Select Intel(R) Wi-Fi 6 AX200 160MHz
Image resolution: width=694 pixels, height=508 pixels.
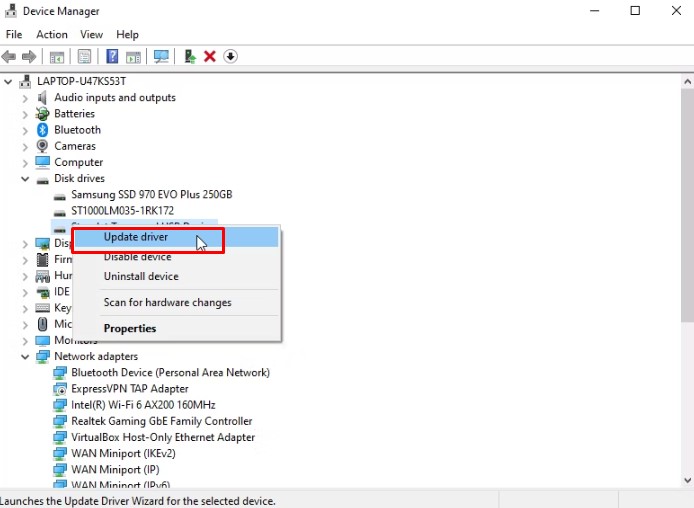click(143, 405)
